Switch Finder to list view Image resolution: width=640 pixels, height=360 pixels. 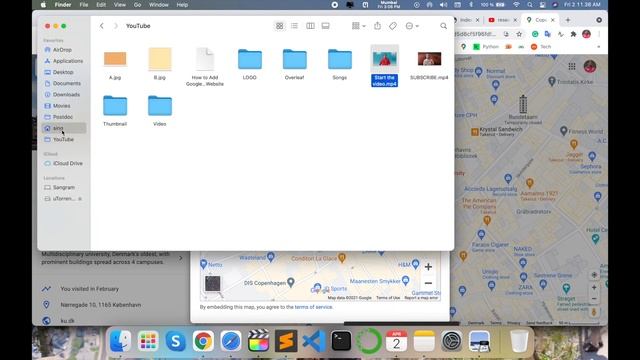295,26
